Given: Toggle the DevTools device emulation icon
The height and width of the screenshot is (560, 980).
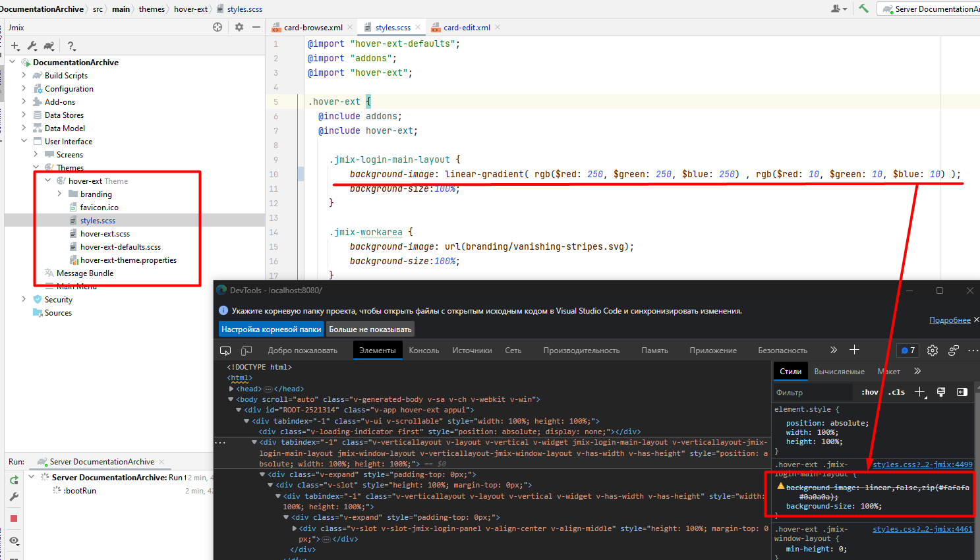Looking at the screenshot, I should (x=246, y=350).
